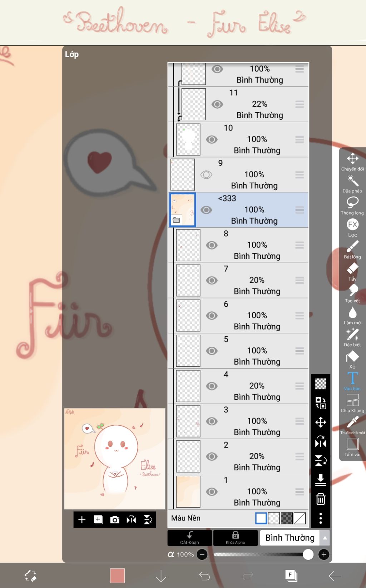The image size is (366, 588).
Task: Add a new layer with plus icon
Action: [x=82, y=519]
